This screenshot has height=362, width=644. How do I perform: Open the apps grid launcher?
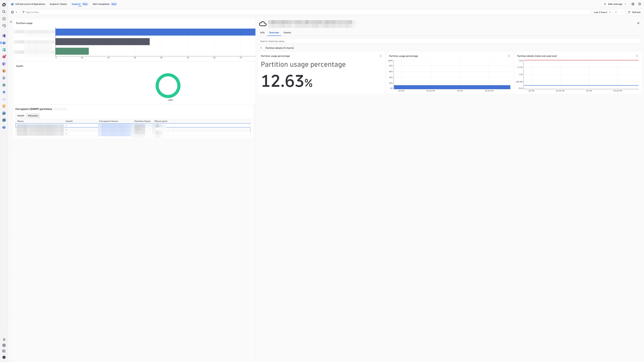click(4, 19)
